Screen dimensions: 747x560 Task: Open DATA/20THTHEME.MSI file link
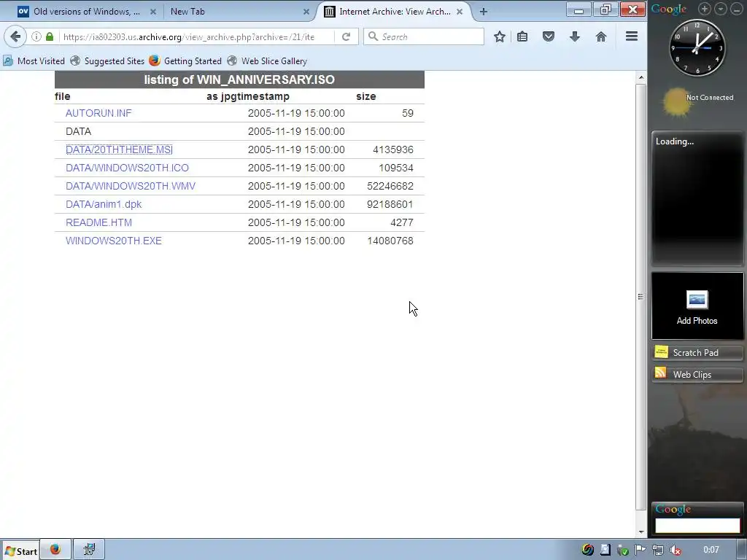pos(119,149)
